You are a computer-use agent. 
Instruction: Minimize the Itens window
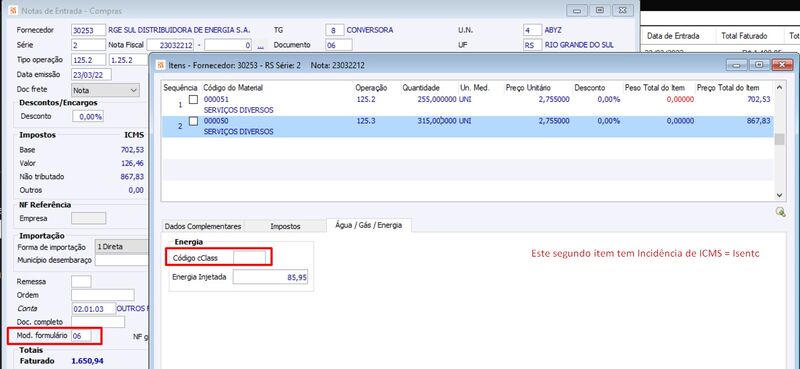point(735,65)
